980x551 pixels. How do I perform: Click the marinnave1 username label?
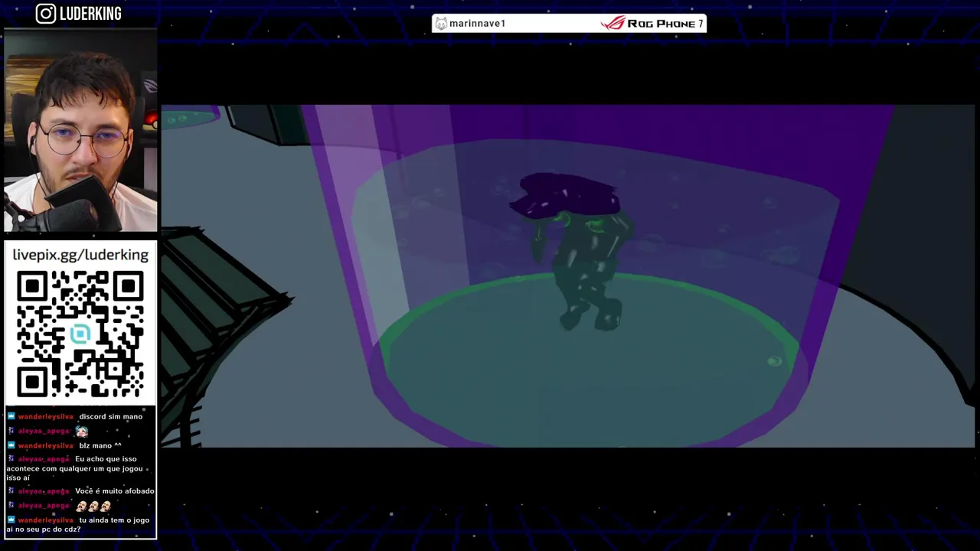(x=477, y=24)
